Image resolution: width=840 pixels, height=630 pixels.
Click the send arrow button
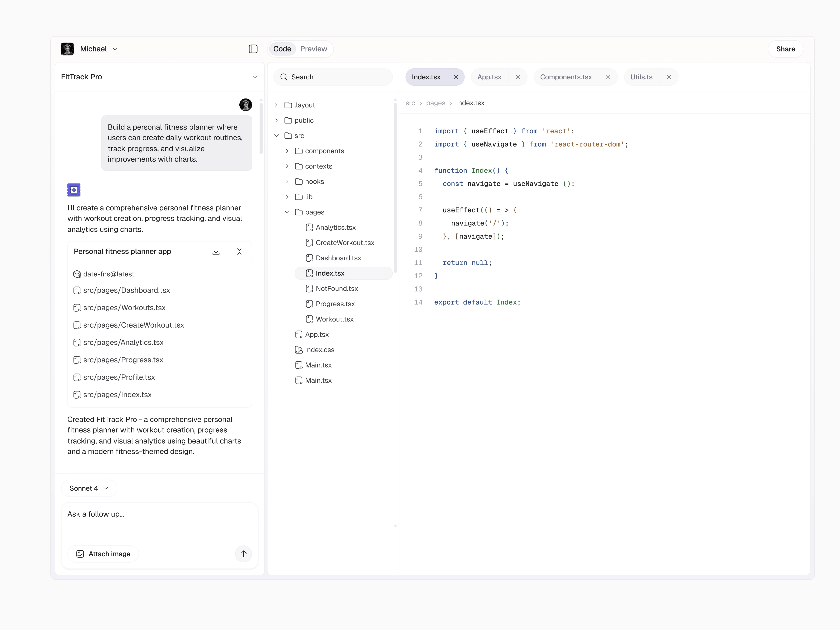tap(243, 554)
